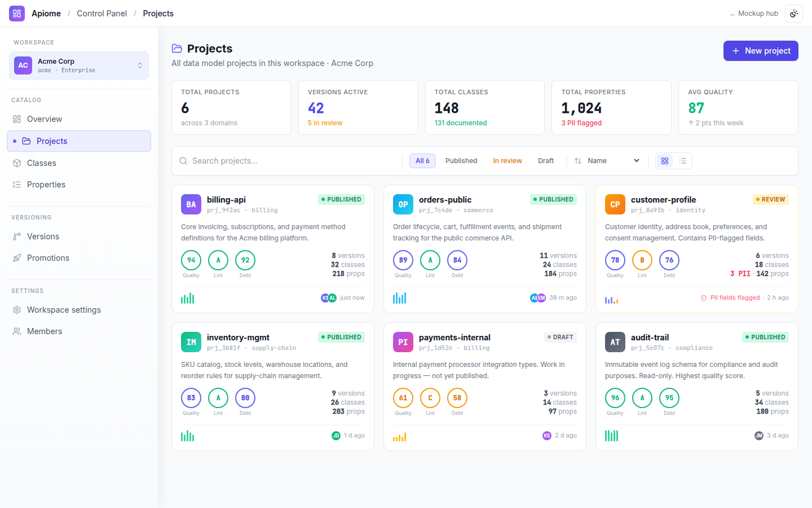
Task: Click the Overview sidebar icon
Action: 17,119
